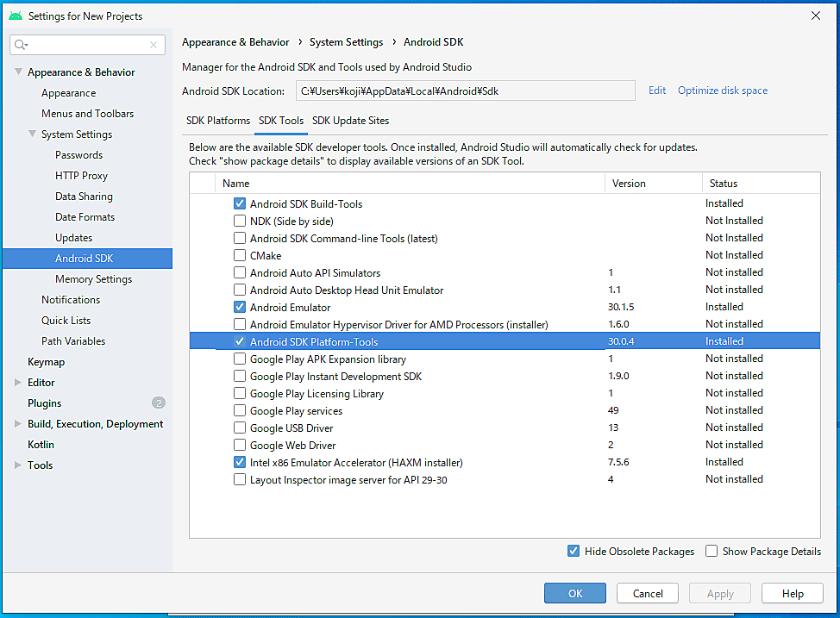Expand Build, Execution, Deployment section
The image size is (840, 618).
click(x=19, y=424)
